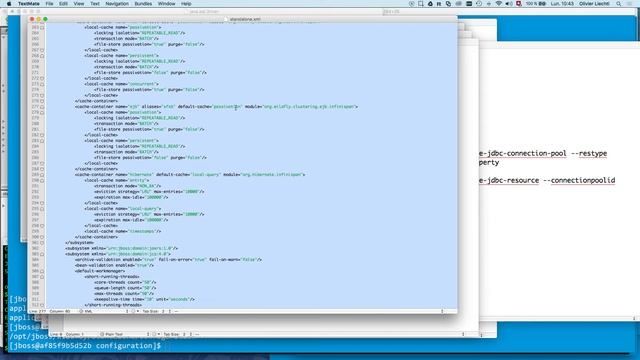The height and width of the screenshot is (360, 640).
Task: Click --connectionpoolid text in background document
Action: coord(579,180)
